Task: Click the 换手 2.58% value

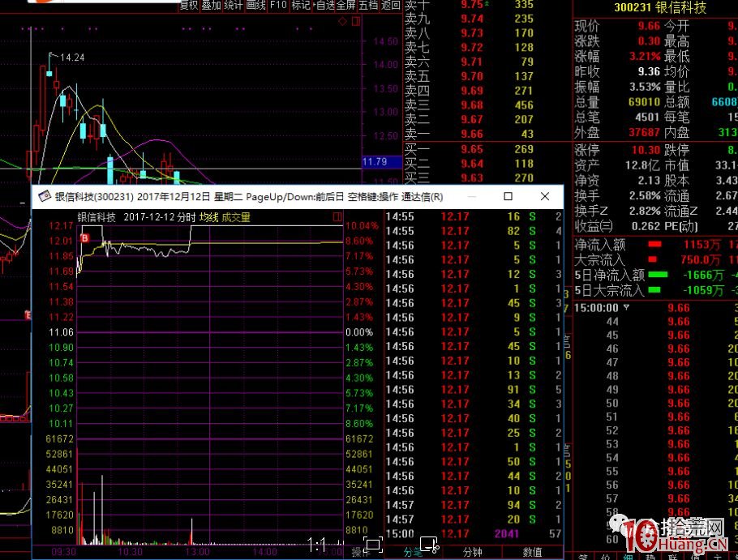Action: coord(645,195)
